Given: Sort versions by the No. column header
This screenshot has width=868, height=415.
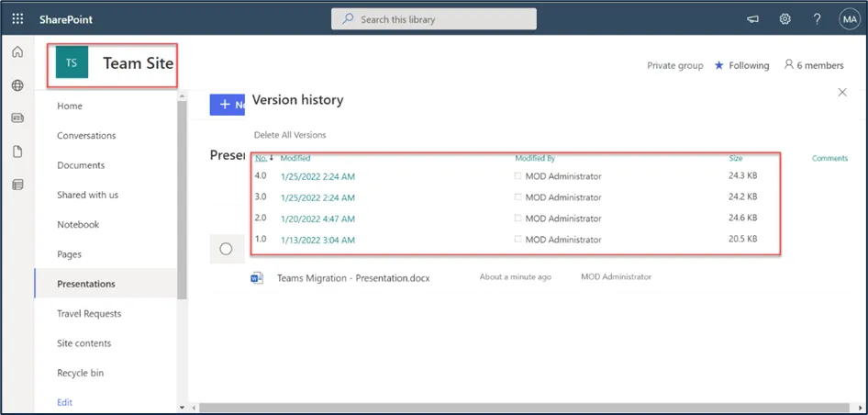Looking at the screenshot, I should pos(261,158).
